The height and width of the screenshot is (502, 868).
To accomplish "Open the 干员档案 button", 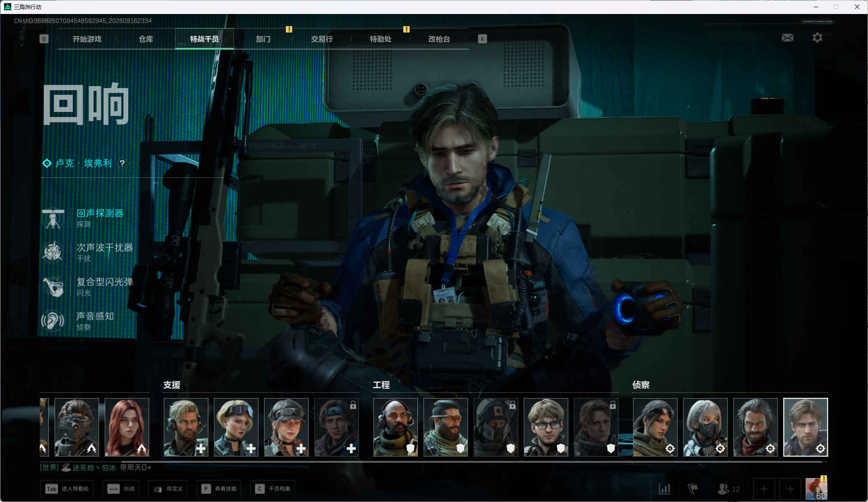I will pyautogui.click(x=273, y=489).
